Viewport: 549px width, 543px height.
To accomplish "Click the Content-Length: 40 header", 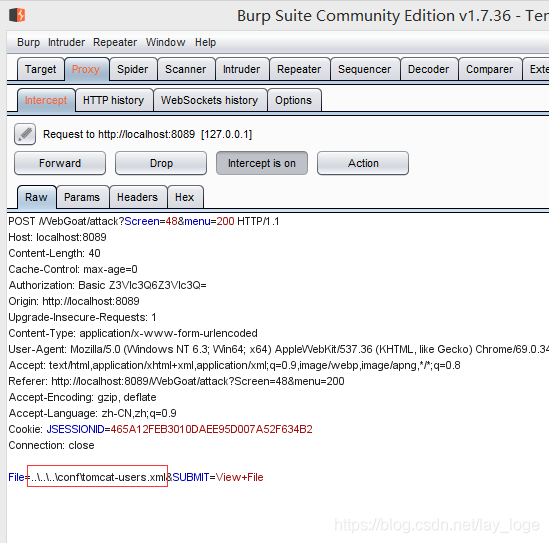I will click(54, 253).
